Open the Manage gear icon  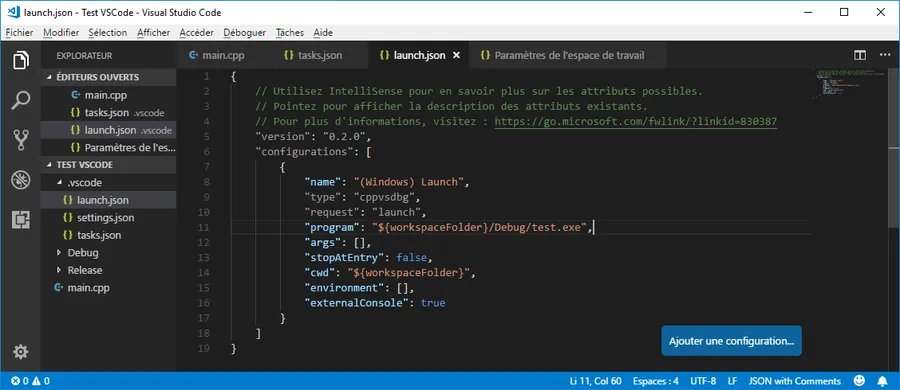tap(21, 352)
